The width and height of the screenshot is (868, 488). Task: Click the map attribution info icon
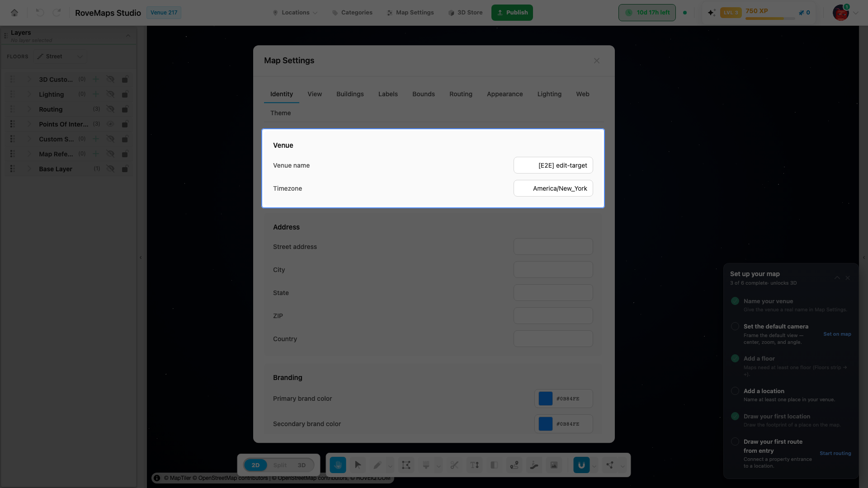coord(157,478)
